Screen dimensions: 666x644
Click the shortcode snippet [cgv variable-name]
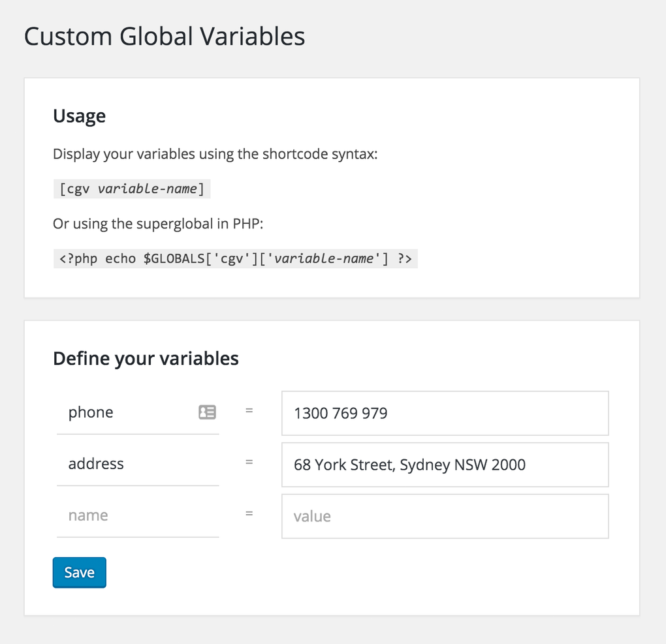click(132, 189)
